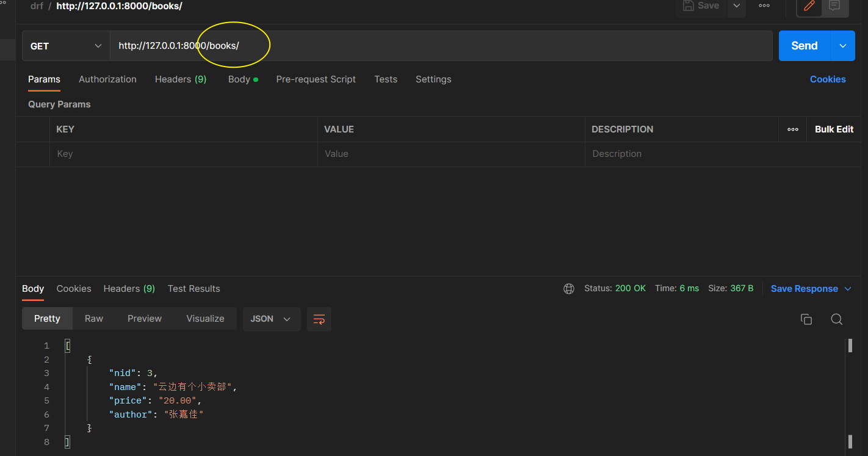868x456 pixels.
Task: Select the Visualize view
Action: pyautogui.click(x=205, y=319)
